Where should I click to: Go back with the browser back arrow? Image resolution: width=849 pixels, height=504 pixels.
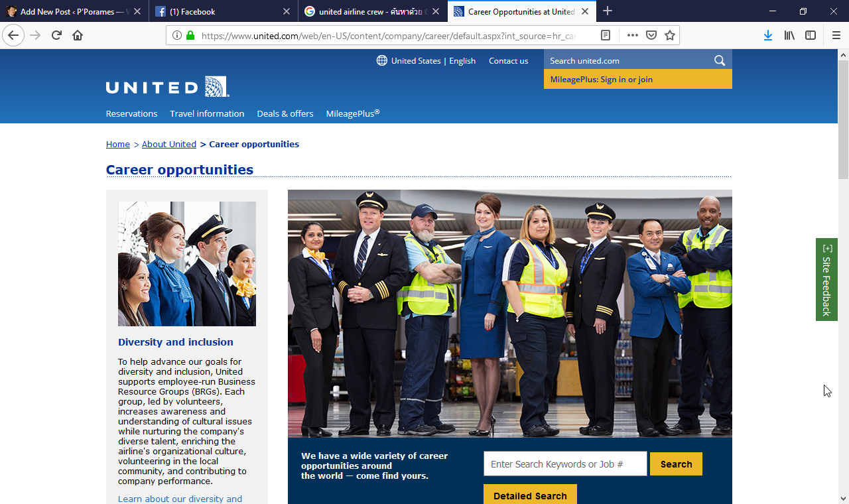click(13, 35)
